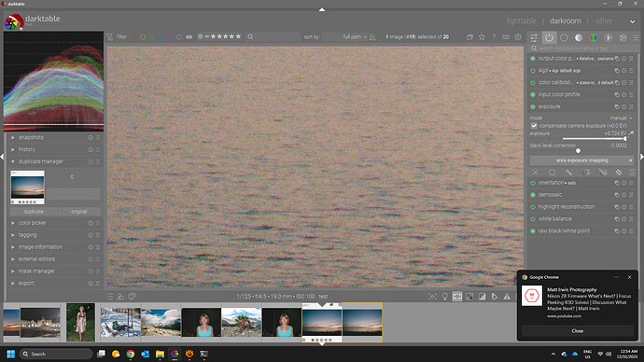Viewport: 644px width, 362px height.
Task: Open the quick access panel icon
Action: click(x=534, y=37)
